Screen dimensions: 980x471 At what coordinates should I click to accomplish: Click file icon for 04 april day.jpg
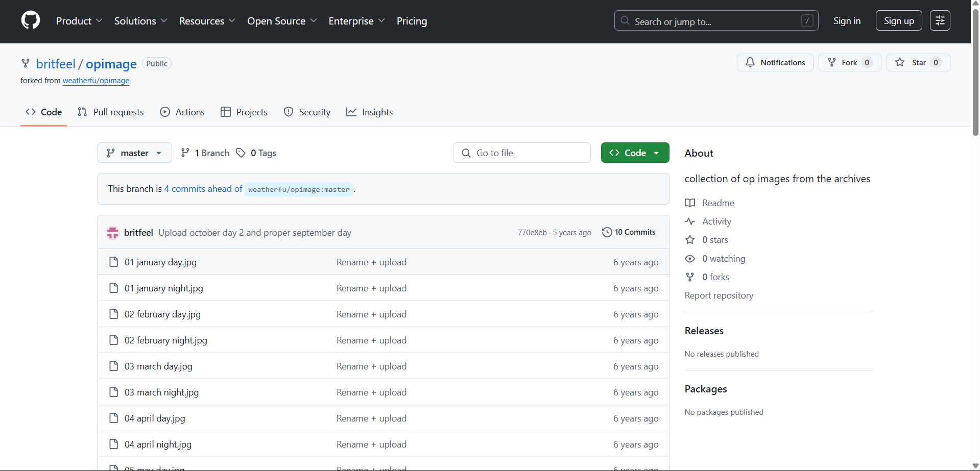pyautogui.click(x=114, y=418)
